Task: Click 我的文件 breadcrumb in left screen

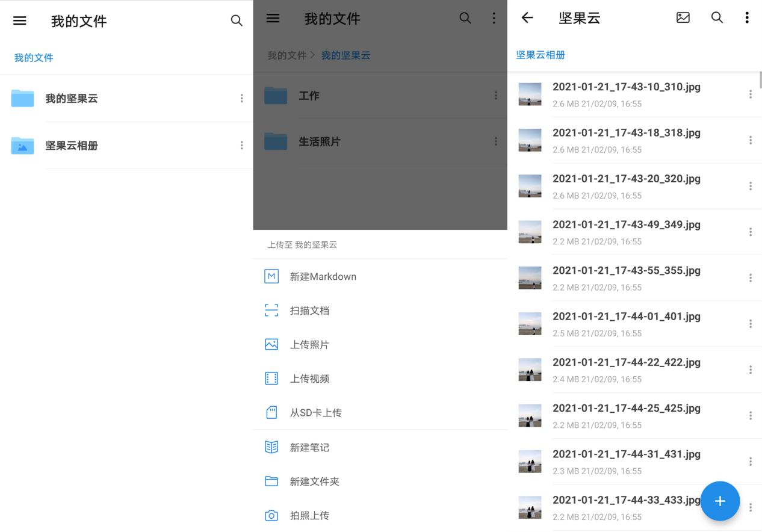Action: tap(34, 58)
